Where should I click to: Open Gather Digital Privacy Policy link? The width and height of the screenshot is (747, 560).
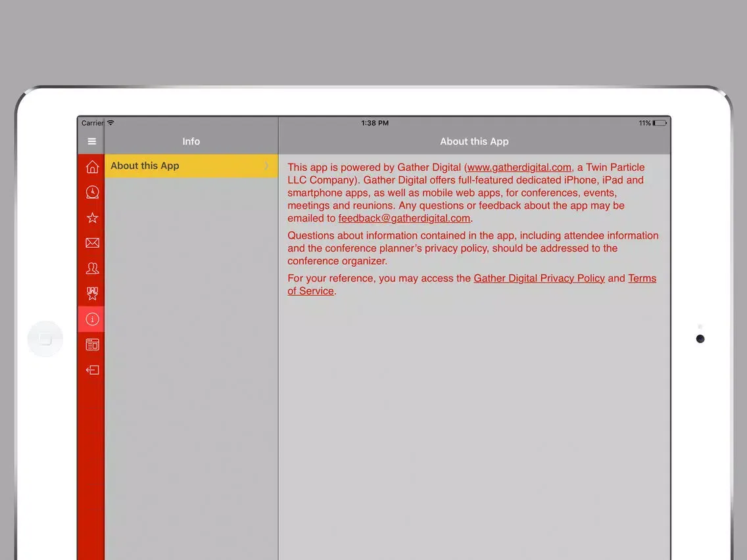(x=539, y=279)
